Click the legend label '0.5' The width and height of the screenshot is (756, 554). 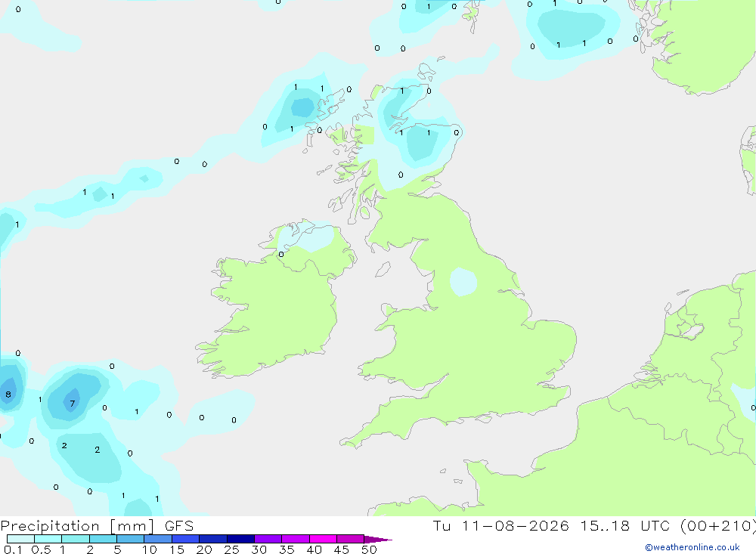(x=41, y=549)
